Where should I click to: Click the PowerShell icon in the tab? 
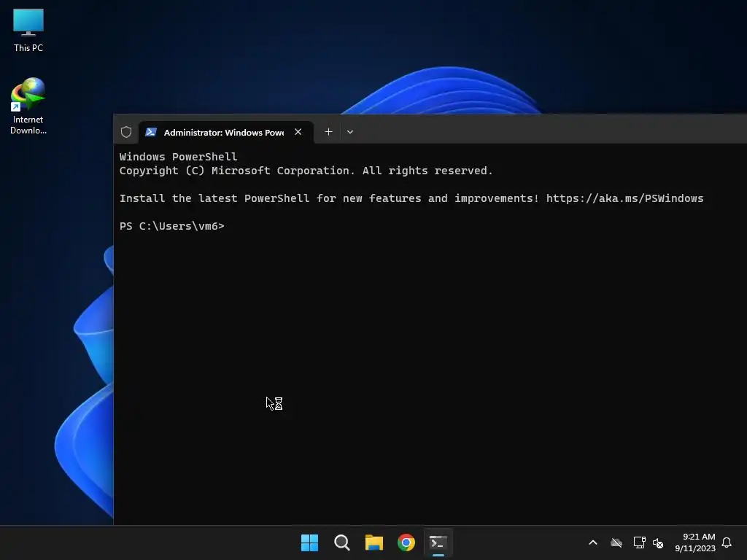[151, 132]
